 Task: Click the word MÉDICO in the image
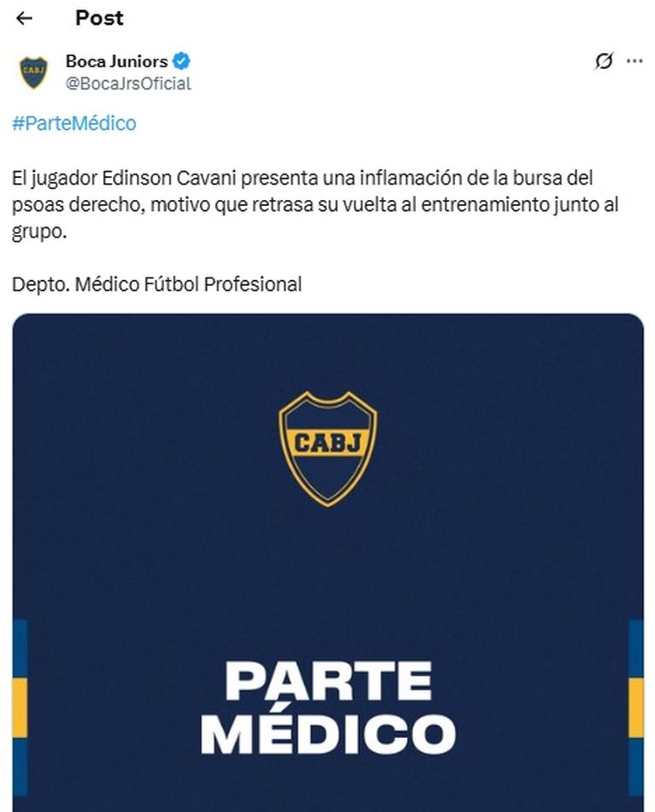(328, 734)
